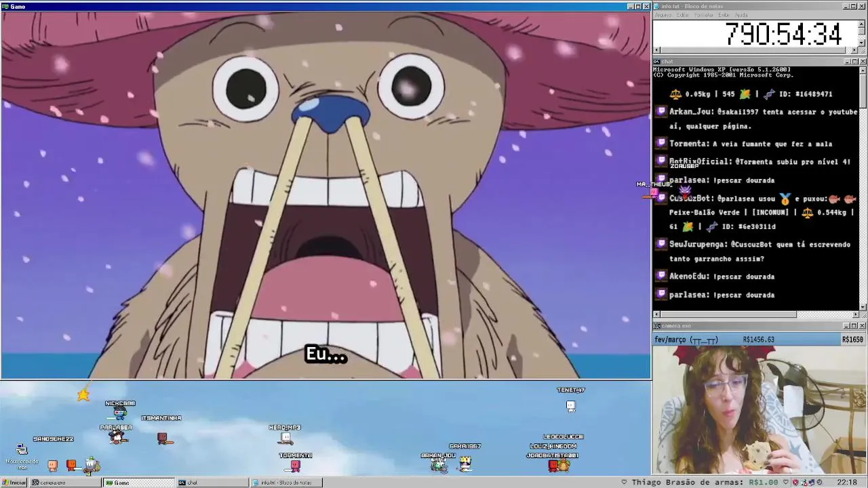Maximize the chat console window
Viewport: 868px width, 488px height.
(x=854, y=62)
